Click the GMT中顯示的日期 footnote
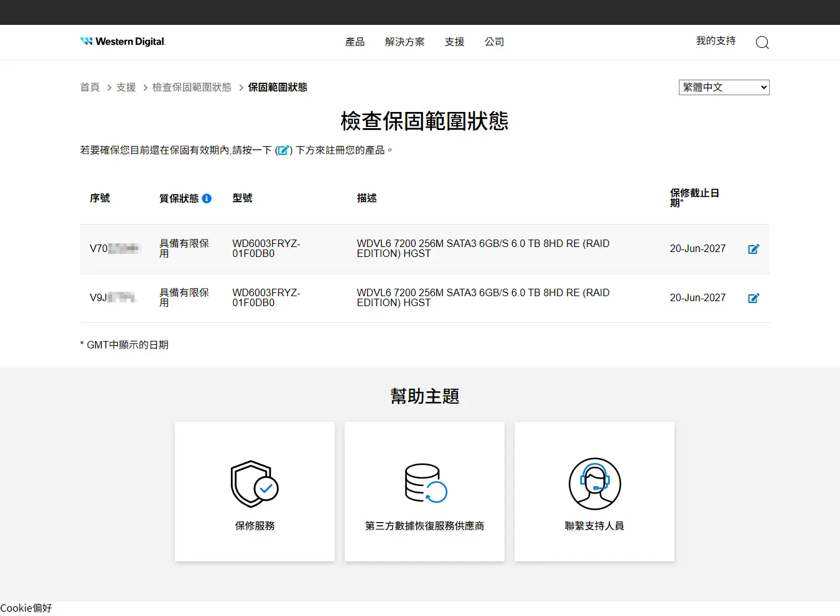 tap(124, 345)
